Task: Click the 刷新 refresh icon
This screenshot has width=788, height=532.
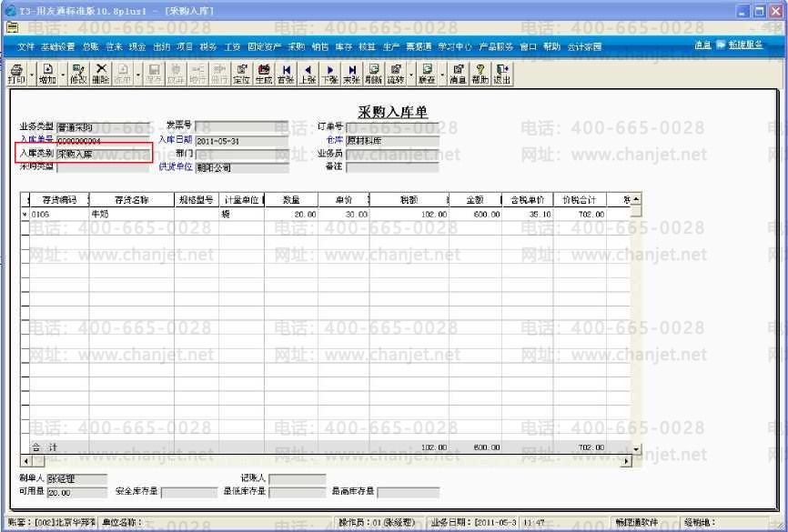Action: (x=373, y=74)
